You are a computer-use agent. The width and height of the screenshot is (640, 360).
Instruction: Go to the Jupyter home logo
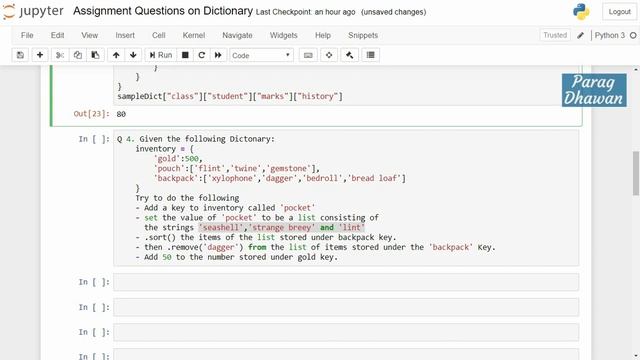tap(33, 12)
